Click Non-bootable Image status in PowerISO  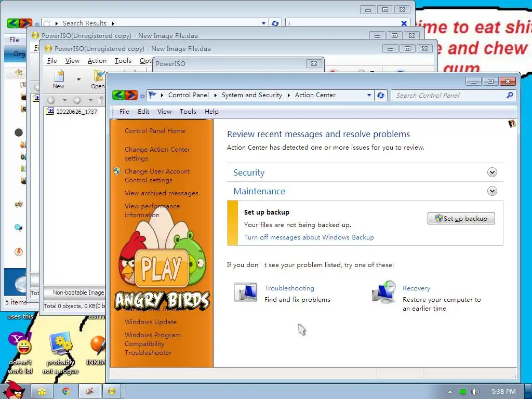pos(78,292)
